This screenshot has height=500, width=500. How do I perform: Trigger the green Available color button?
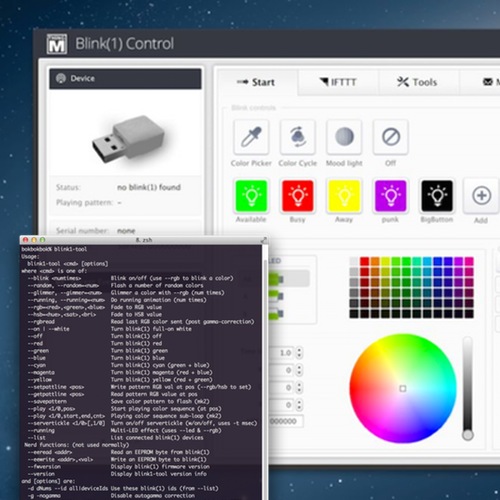pyautogui.click(x=251, y=196)
